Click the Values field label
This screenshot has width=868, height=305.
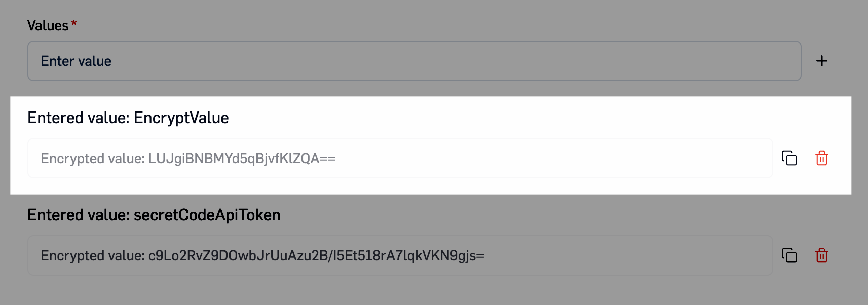(49, 25)
